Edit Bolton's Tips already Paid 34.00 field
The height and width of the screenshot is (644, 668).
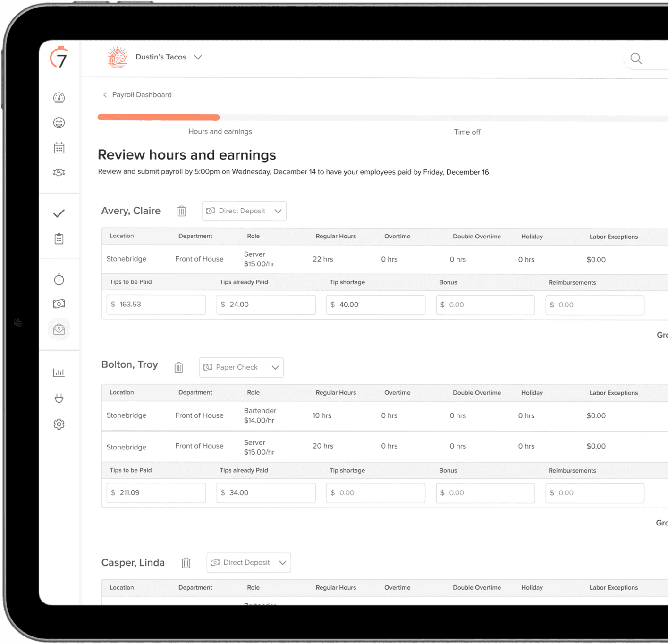click(266, 493)
